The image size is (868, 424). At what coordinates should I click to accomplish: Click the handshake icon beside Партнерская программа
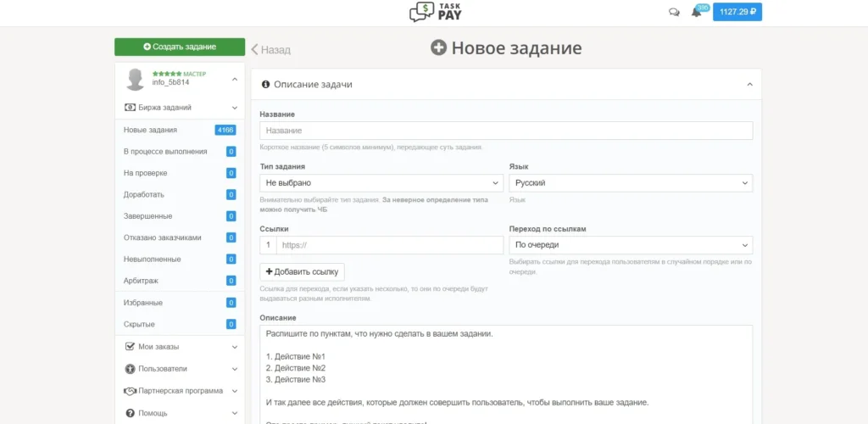[x=130, y=391]
